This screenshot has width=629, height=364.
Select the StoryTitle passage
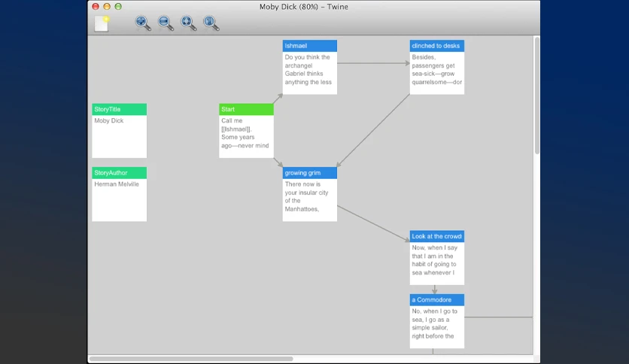(x=119, y=131)
